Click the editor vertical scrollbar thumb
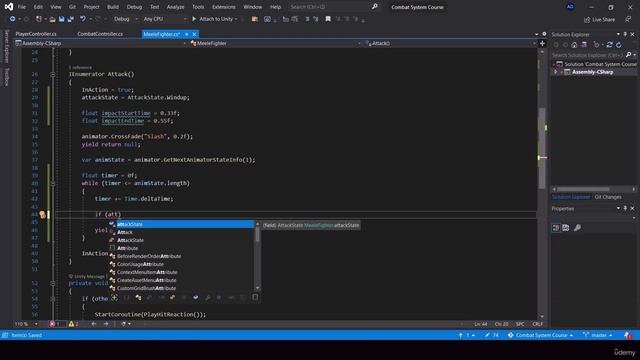640x360 pixels. click(542, 148)
